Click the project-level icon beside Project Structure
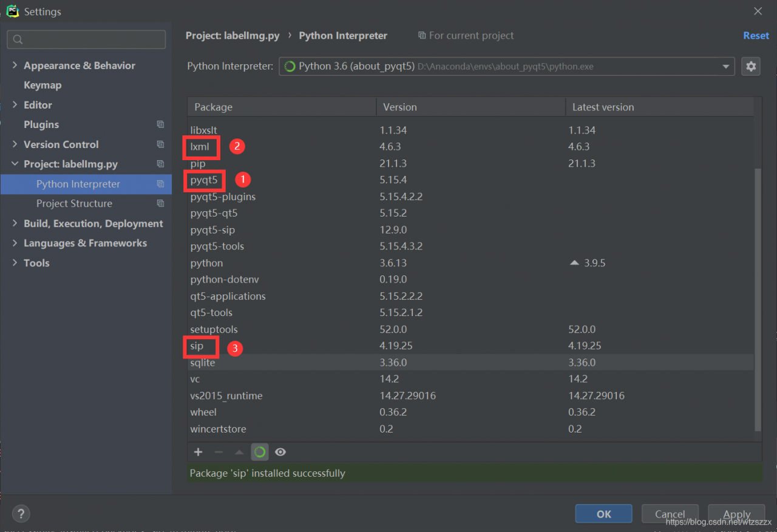Screen dimensions: 777x532 click(x=160, y=203)
